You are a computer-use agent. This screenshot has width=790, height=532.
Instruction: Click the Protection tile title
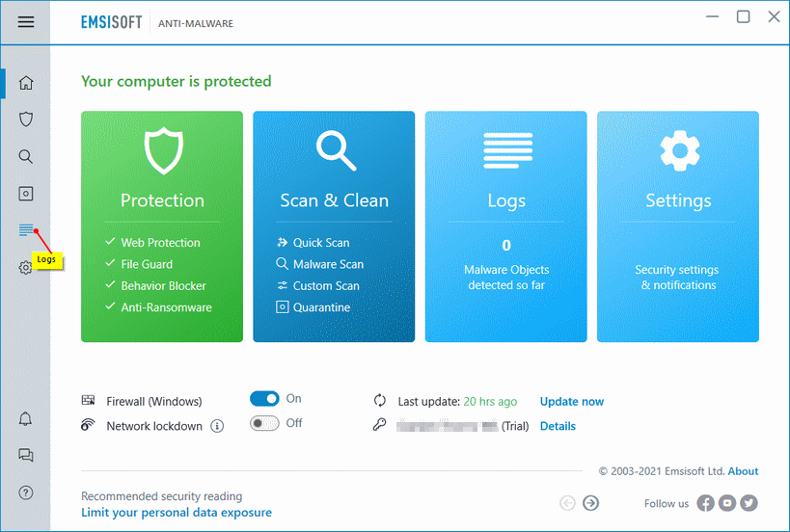(x=162, y=200)
